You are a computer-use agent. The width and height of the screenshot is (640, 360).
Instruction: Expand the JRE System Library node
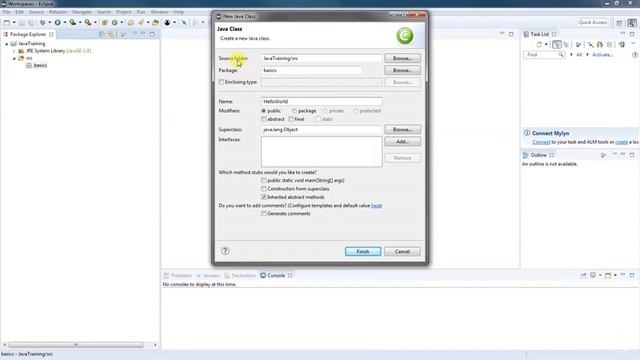tap(14, 51)
